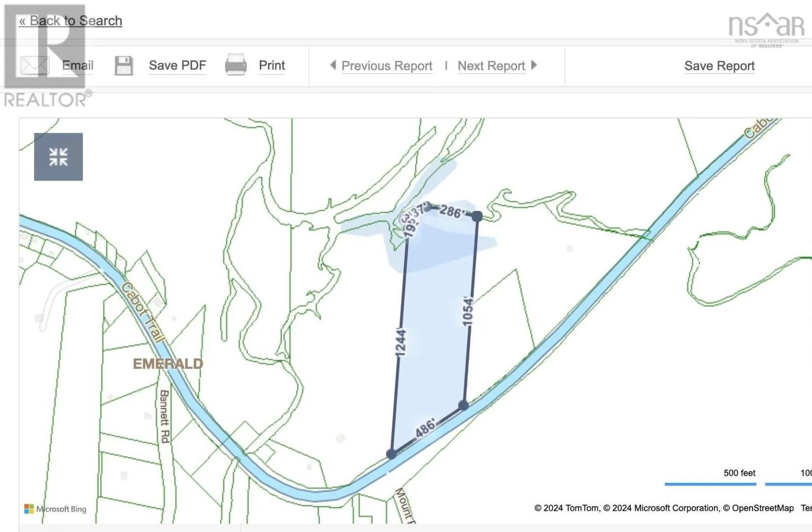The width and height of the screenshot is (812, 532).
Task: Click the EMERALD place label on map
Action: pos(167,364)
